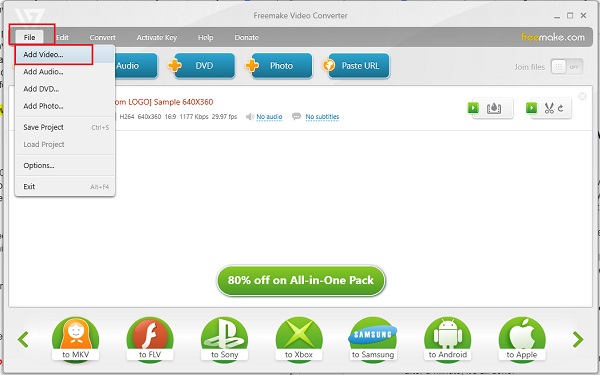Viewport: 600px width, 375px height.
Task: Choose Add DVD... from File menu
Action: coord(65,89)
